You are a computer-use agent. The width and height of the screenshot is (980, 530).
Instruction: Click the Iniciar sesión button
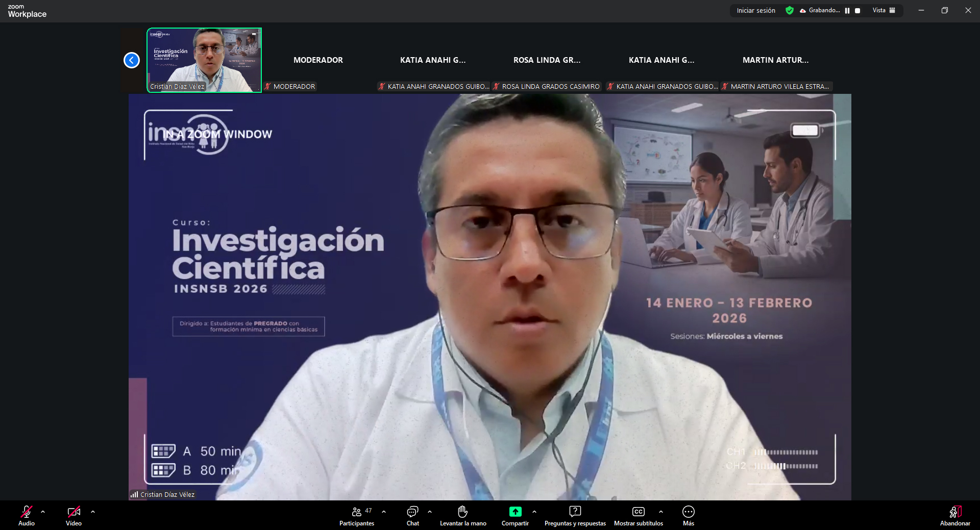click(x=755, y=10)
